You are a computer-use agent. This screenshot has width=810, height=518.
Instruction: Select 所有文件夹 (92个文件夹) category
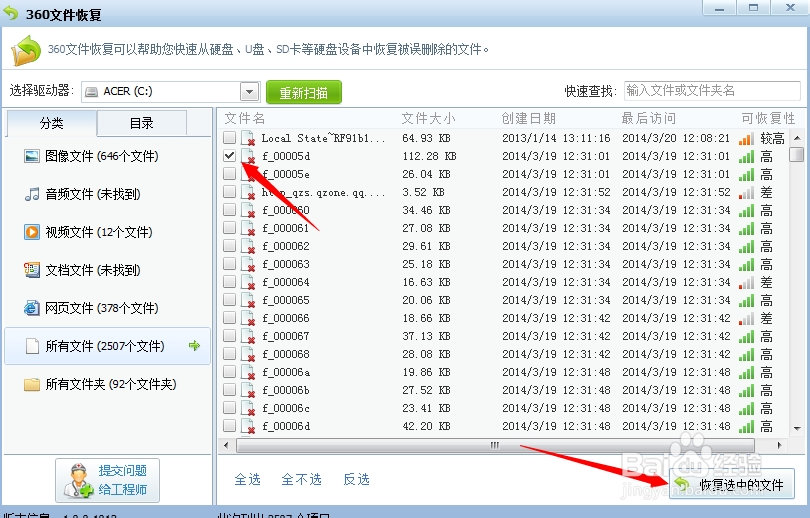(x=107, y=384)
